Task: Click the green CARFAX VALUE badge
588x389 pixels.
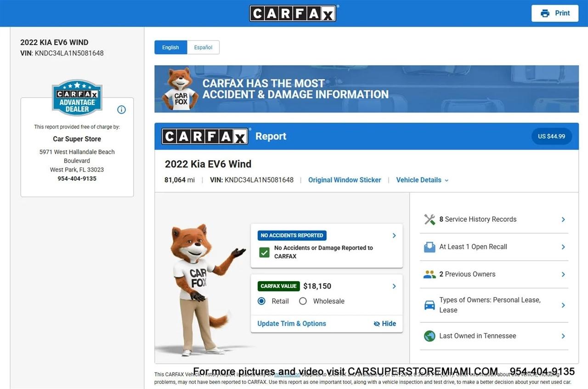Action: [279, 286]
